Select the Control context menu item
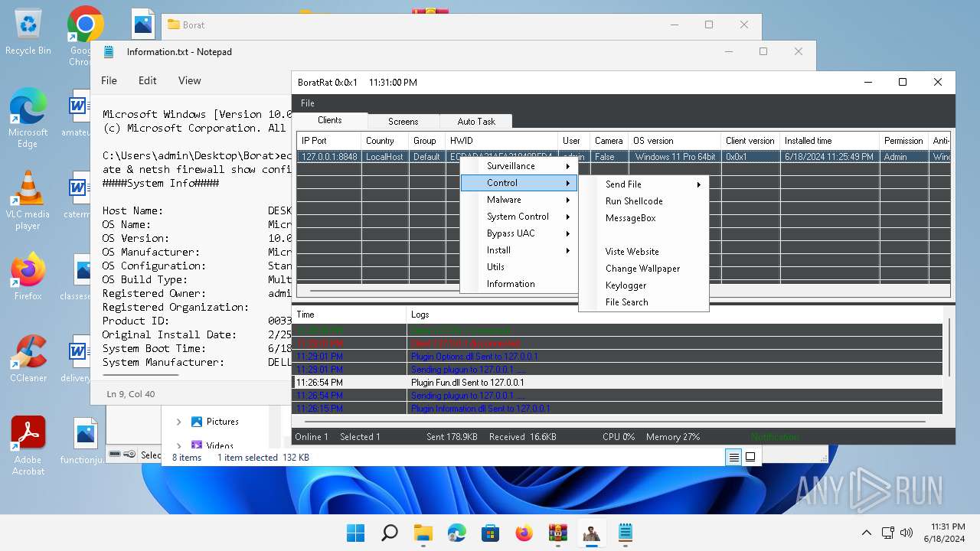The image size is (980, 551). tap(518, 183)
